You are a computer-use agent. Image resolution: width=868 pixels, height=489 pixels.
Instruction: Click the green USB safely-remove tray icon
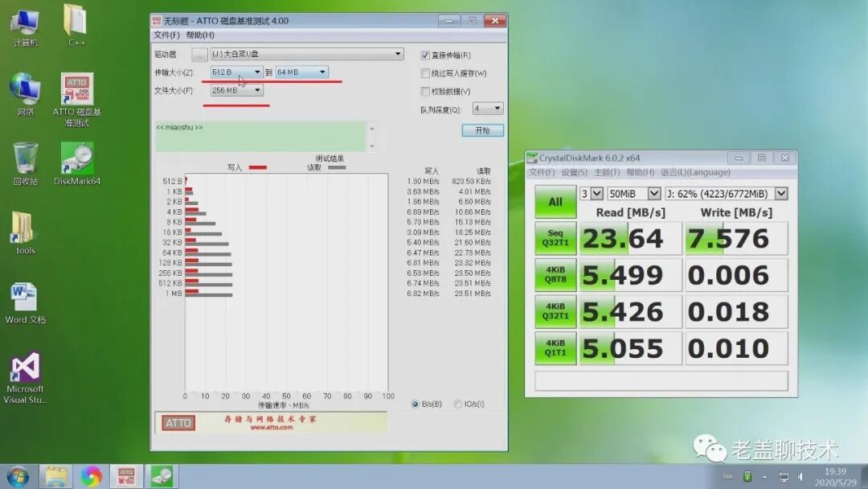pos(747,476)
